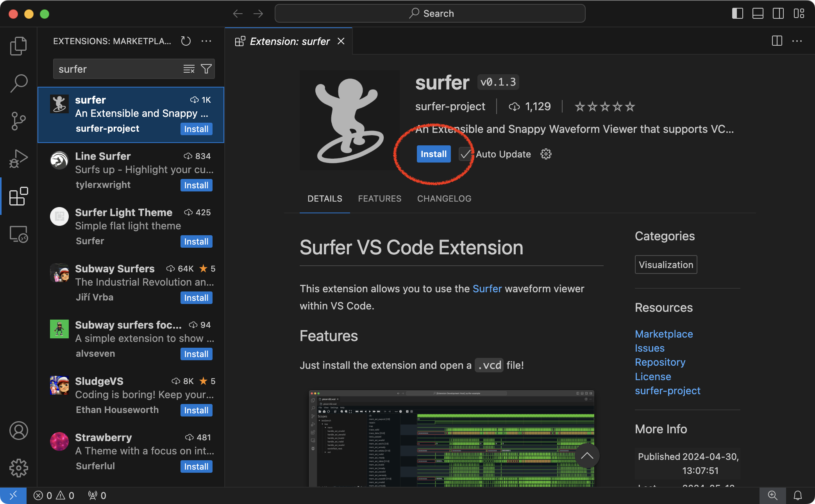Screen dimensions: 815x504
Task: Open the Run and Debug view
Action: 18,159
